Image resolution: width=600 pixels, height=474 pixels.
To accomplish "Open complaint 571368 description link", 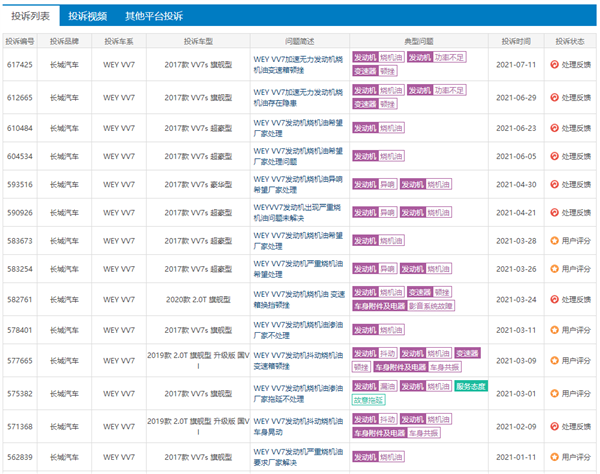I will coord(298,427).
